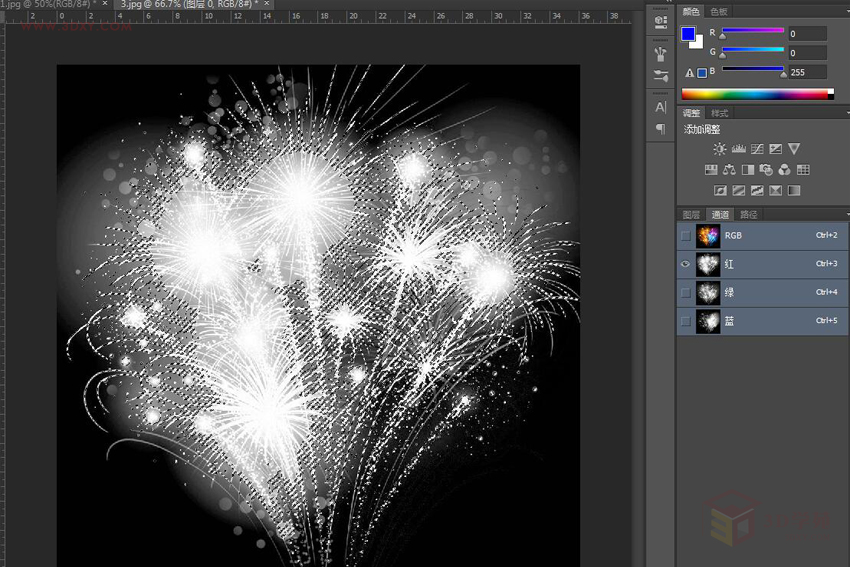Click the out-of-gamut warning triangle
The image size is (850, 567).
point(689,73)
